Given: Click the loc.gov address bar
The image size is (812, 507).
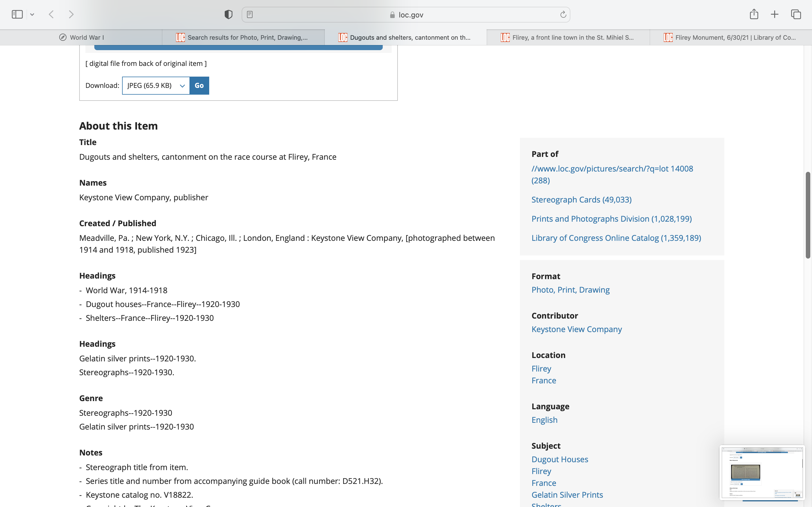Looking at the screenshot, I should (x=406, y=15).
